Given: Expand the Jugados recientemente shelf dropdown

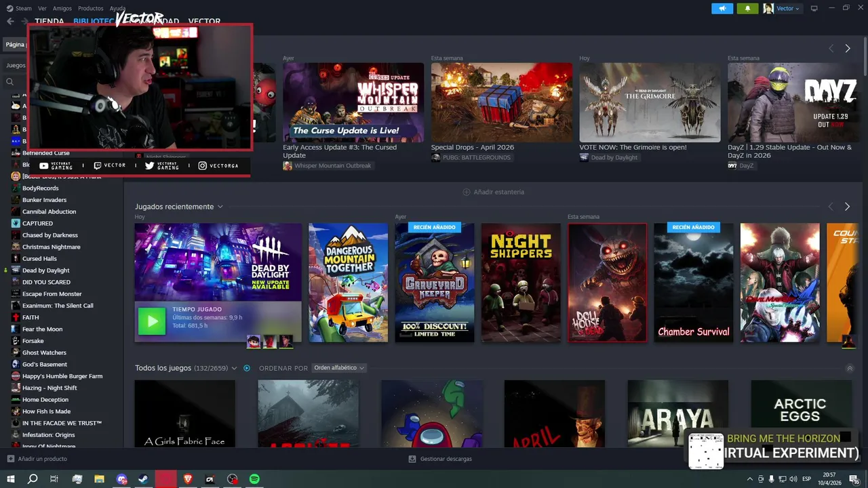Looking at the screenshot, I should [220, 207].
